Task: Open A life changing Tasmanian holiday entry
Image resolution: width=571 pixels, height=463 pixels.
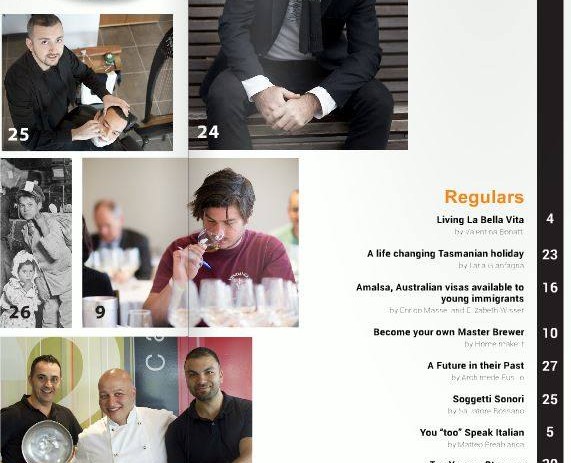Action: [445, 254]
